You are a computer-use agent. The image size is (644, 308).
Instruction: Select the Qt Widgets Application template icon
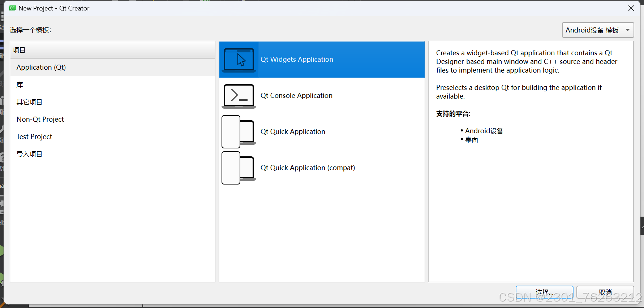tap(239, 60)
